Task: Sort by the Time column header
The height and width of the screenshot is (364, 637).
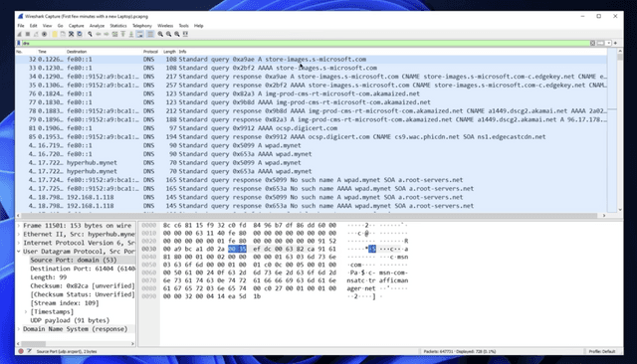Action: 51,52
